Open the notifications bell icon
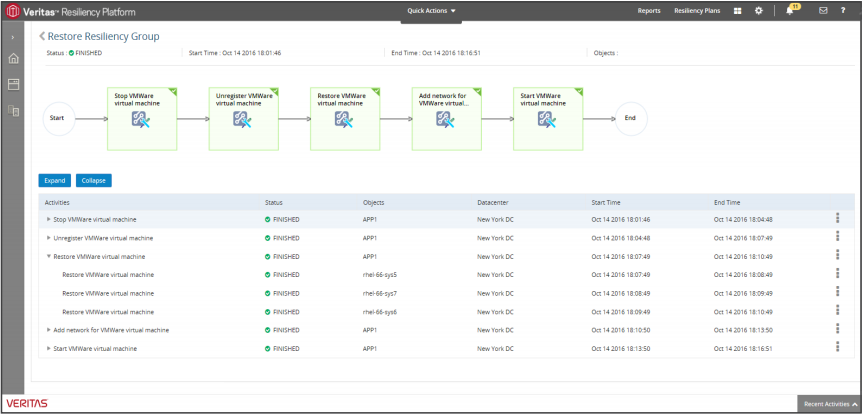 click(x=791, y=11)
